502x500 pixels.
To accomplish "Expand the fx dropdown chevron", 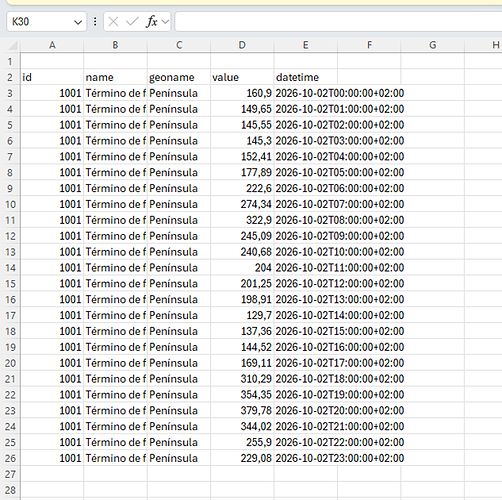I will 165,22.
